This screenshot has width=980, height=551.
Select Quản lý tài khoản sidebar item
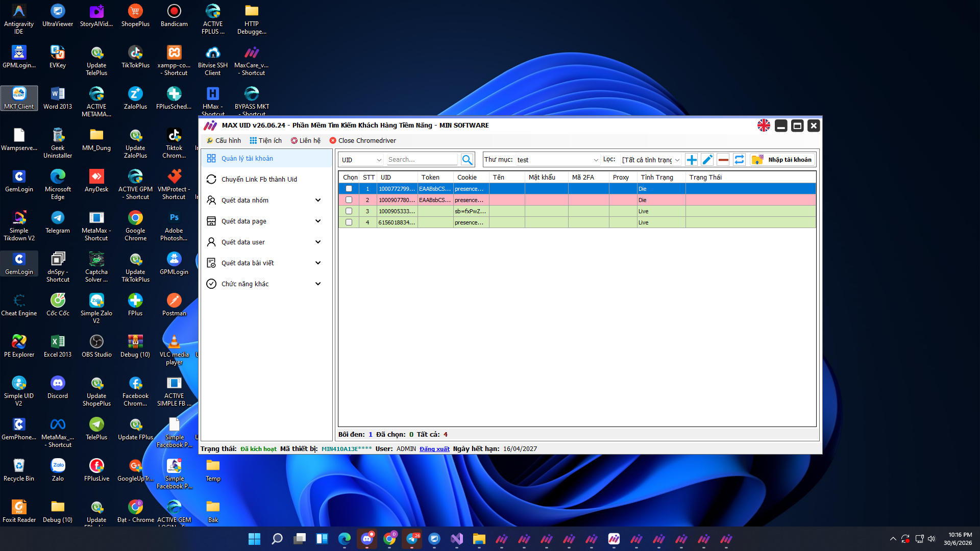266,158
